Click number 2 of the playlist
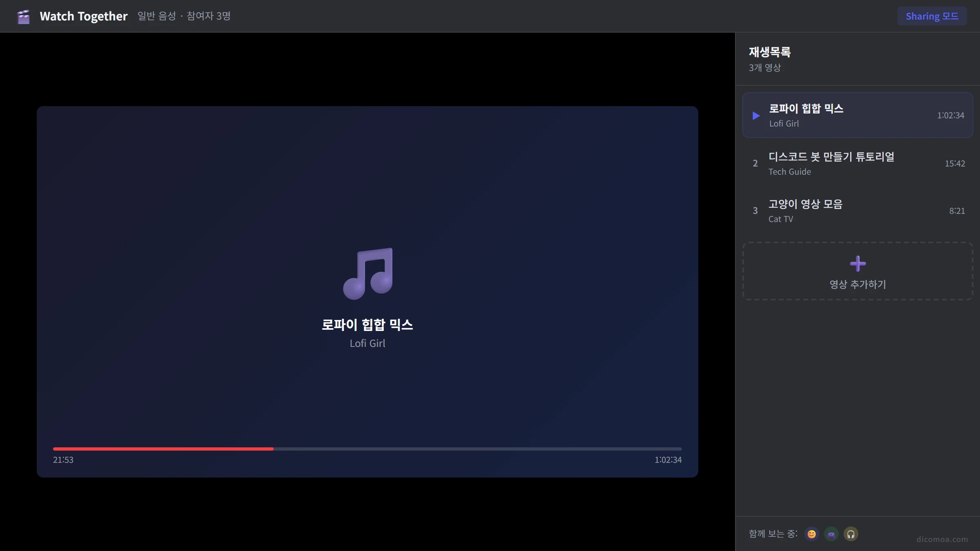The image size is (980, 551). (x=755, y=164)
